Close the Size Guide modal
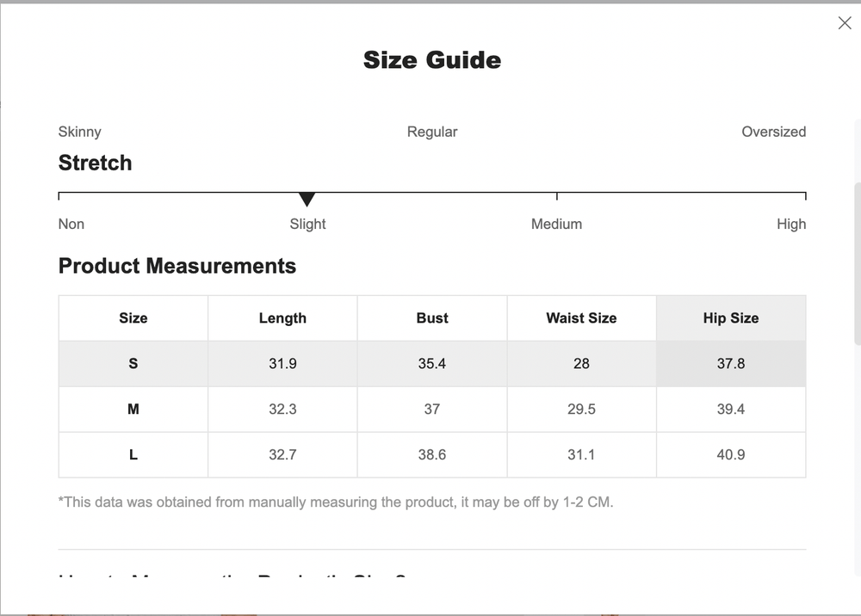 [845, 23]
